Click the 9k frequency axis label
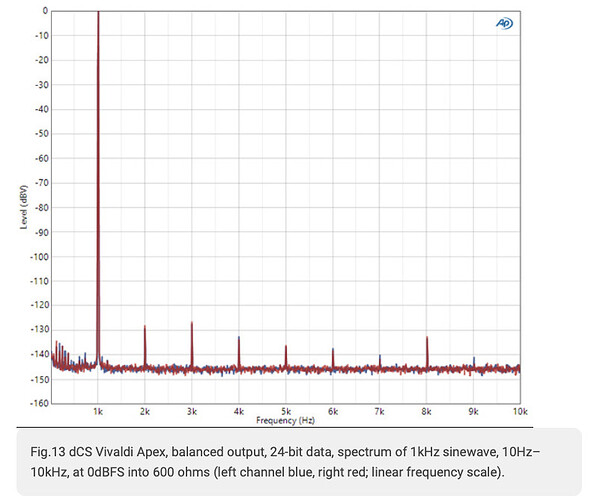The height and width of the screenshot is (499, 591). (x=473, y=412)
